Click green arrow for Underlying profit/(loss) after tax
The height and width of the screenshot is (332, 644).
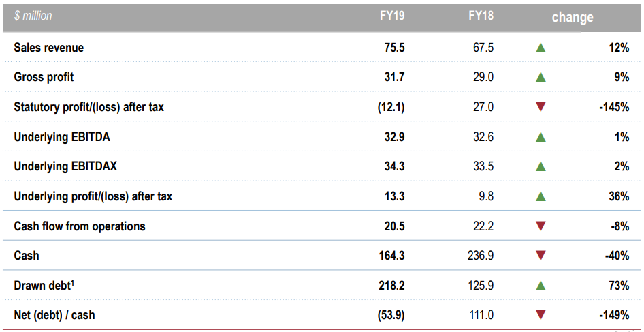(x=541, y=196)
